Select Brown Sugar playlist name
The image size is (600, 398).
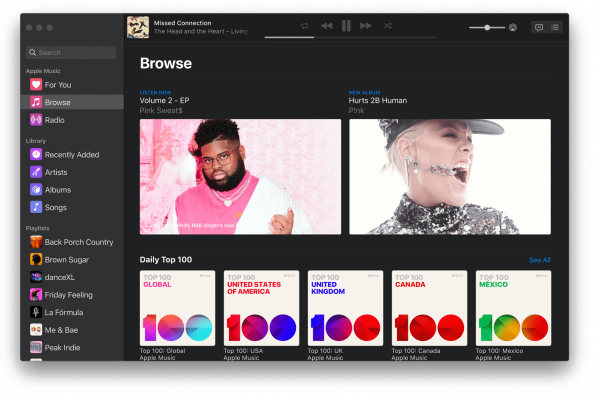67,260
